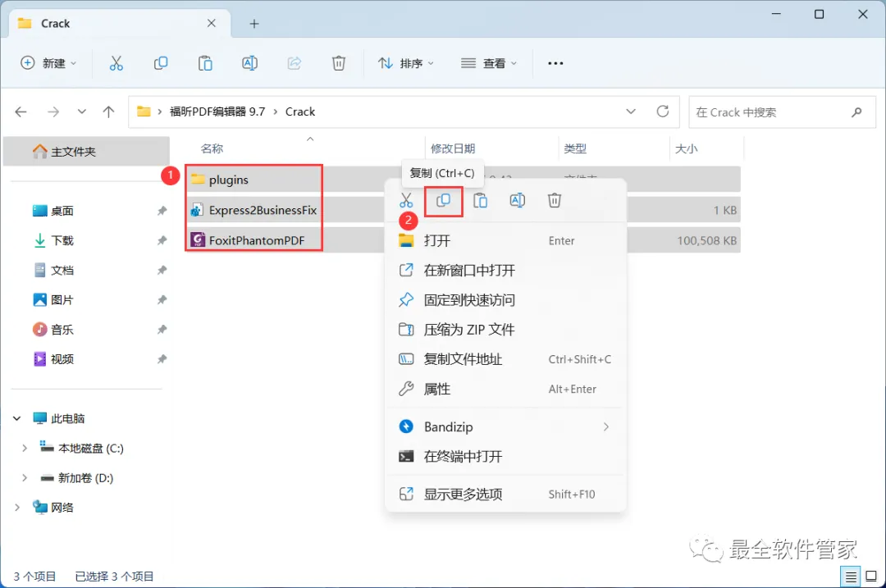Viewport: 886px width, 588px height.
Task: Expand the 网络 tree node
Action: click(17, 508)
